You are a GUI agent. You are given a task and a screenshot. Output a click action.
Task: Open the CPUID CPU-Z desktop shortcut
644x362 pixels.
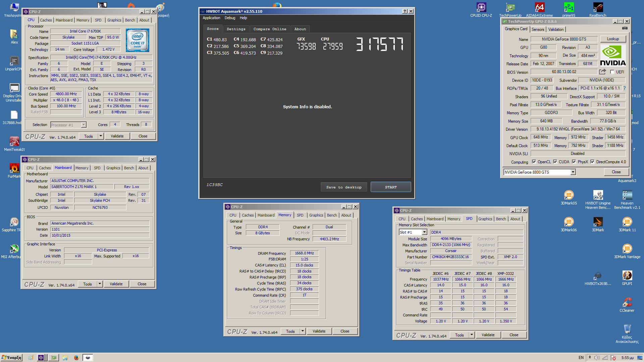tap(481, 10)
